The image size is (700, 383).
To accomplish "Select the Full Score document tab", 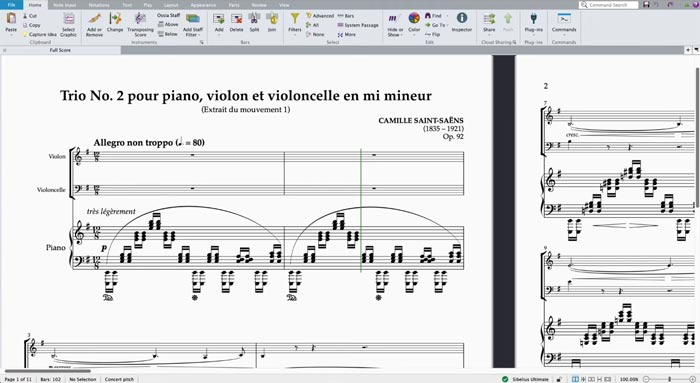I will (60, 50).
